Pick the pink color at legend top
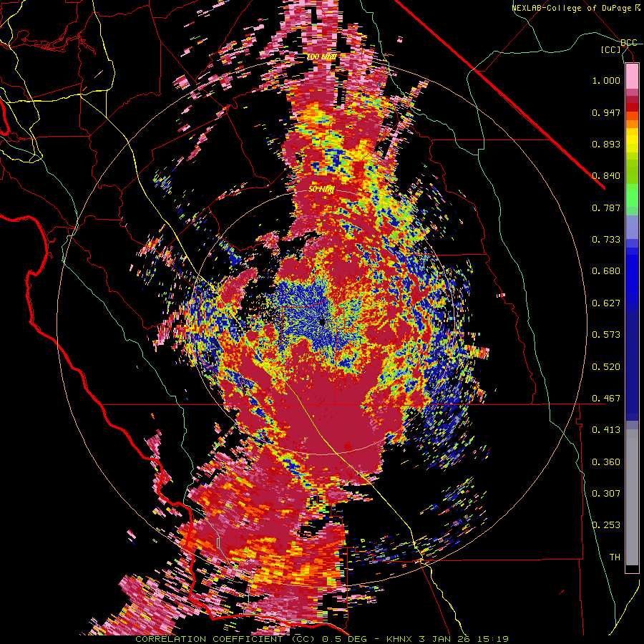Screen dimensions: 644x644 coord(632,76)
